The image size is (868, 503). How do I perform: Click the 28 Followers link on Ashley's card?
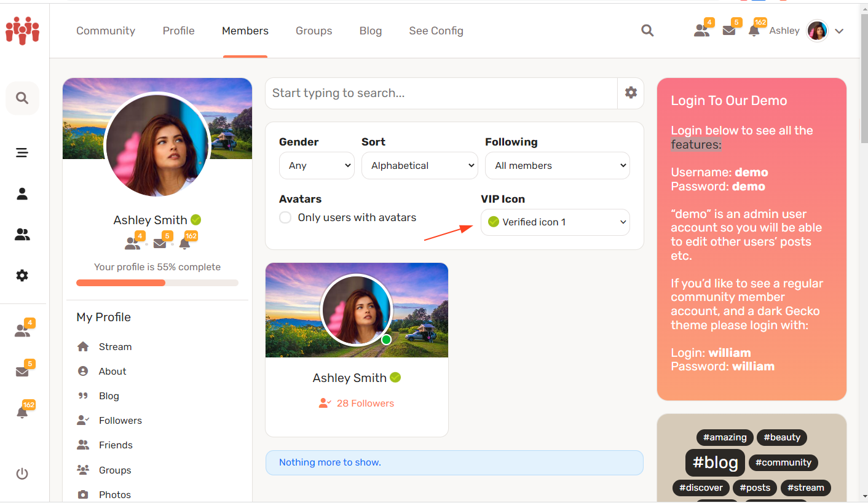tap(364, 403)
